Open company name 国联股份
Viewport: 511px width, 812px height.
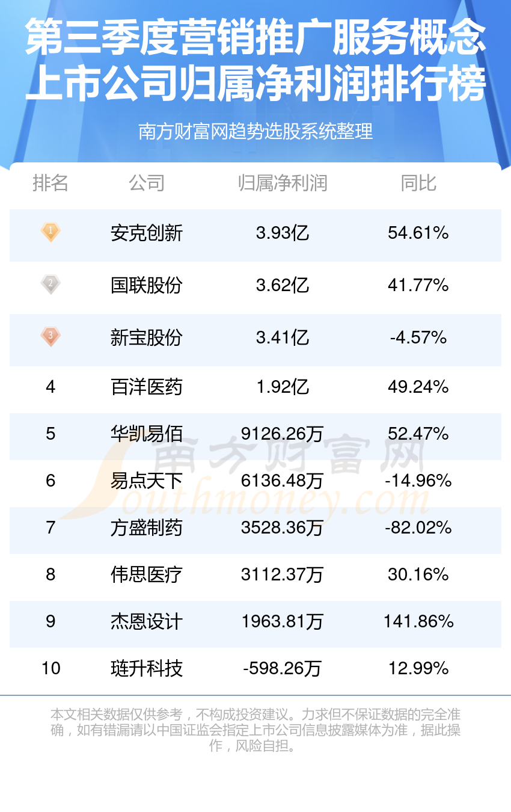(x=147, y=285)
